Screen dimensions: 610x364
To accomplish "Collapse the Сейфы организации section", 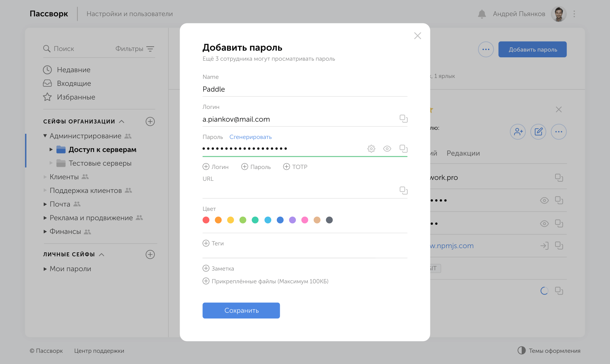I will (x=122, y=122).
